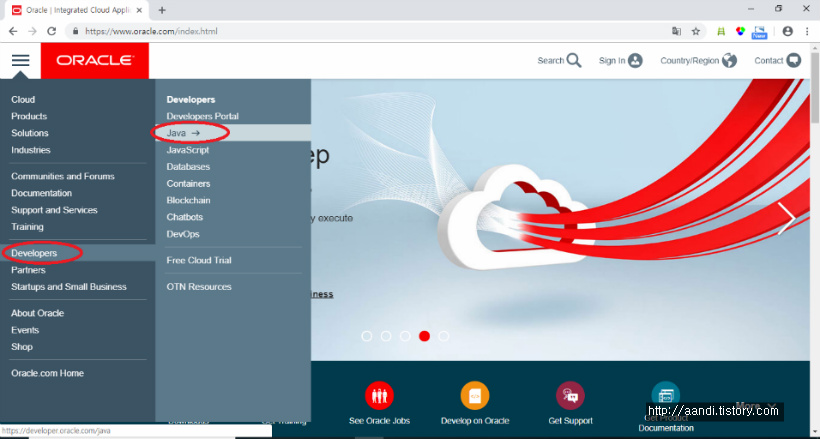Open Cloud menu item
Screen dimensions: 820x439
[23, 99]
